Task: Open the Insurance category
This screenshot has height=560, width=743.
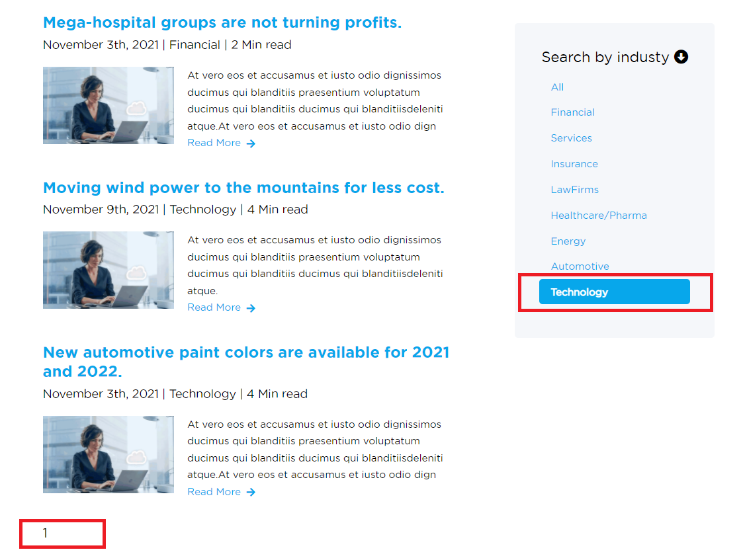Action: (x=574, y=163)
